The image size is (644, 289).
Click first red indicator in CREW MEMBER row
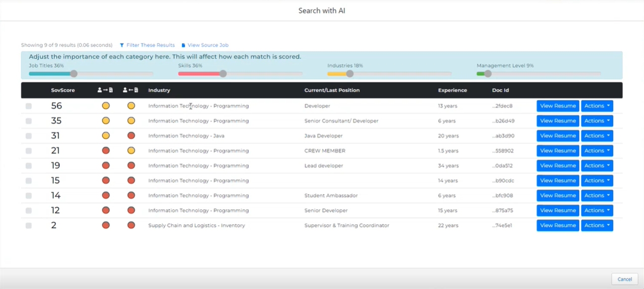click(106, 150)
